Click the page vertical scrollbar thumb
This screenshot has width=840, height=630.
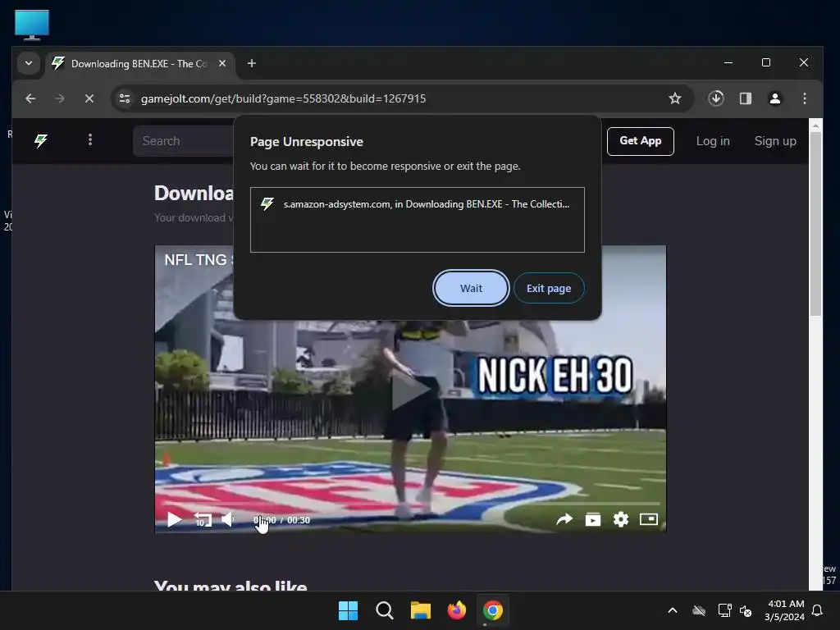[815, 224]
